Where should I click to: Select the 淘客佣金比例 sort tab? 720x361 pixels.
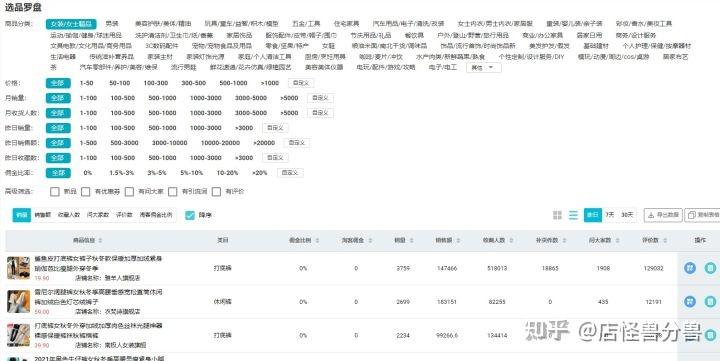[x=156, y=215]
